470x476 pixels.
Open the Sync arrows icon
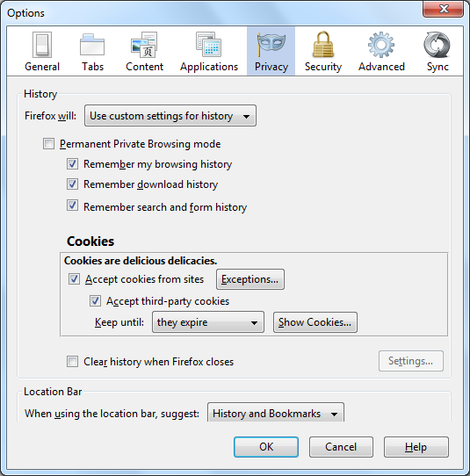(x=437, y=45)
